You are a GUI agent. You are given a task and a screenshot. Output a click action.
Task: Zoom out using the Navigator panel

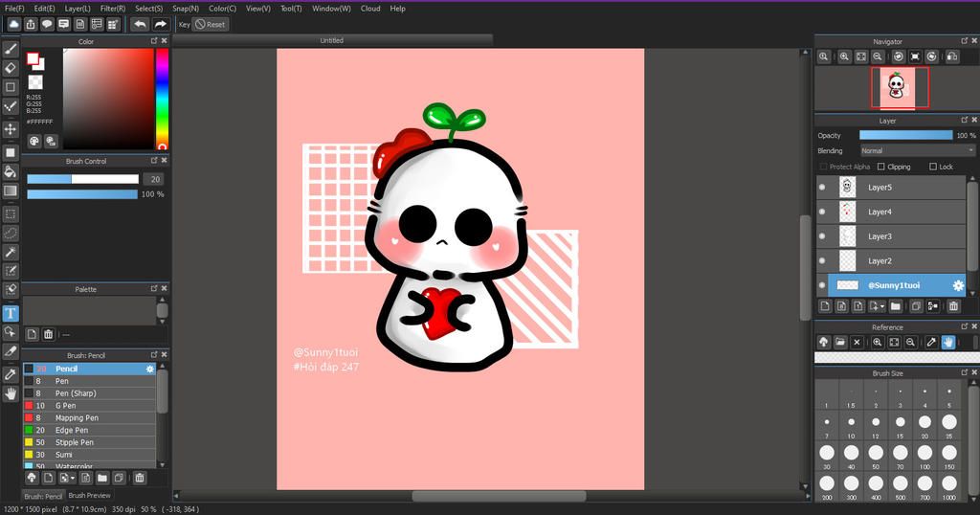point(878,56)
